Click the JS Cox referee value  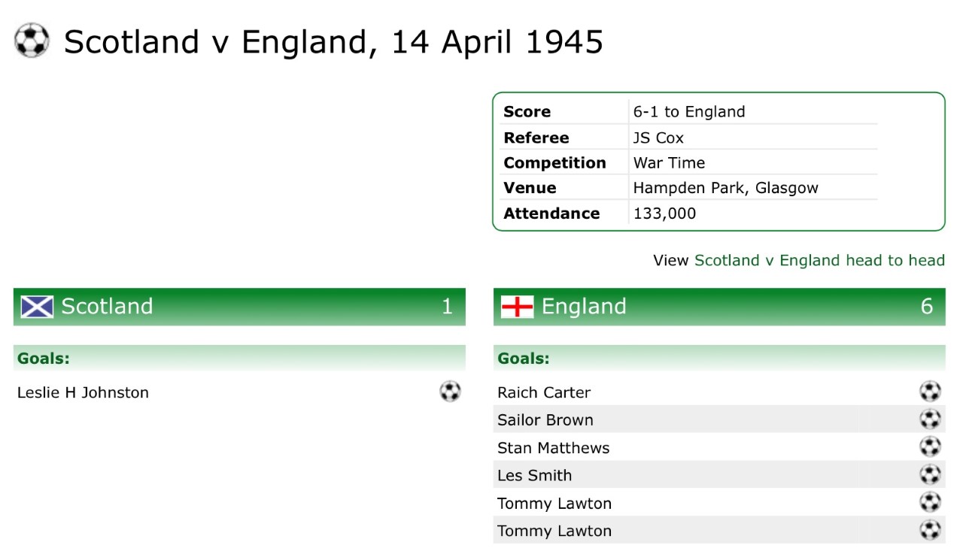click(658, 138)
